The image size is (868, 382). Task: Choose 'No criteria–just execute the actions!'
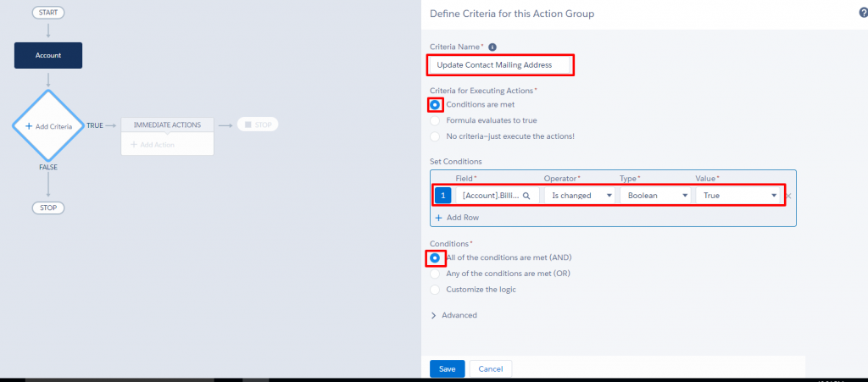pos(435,136)
